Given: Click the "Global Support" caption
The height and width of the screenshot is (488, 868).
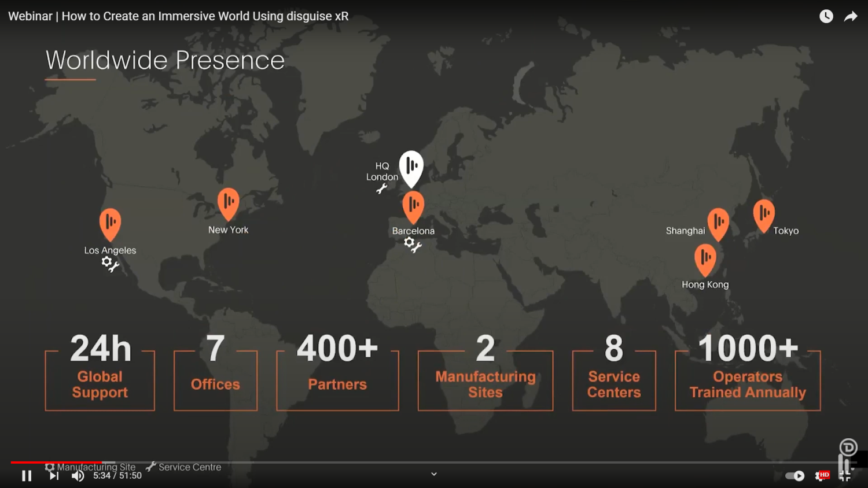Looking at the screenshot, I should coord(100,385).
